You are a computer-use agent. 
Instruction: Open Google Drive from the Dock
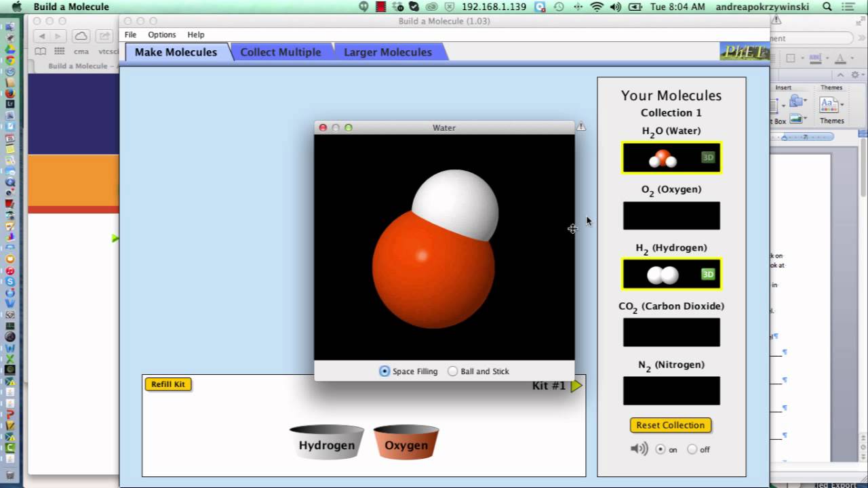pyautogui.click(x=10, y=49)
